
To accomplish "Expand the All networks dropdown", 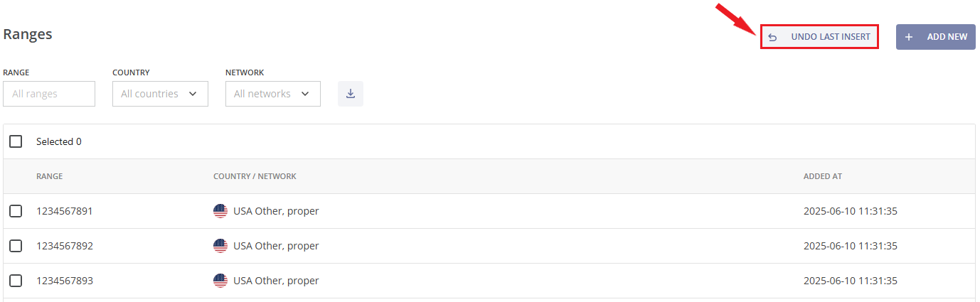I will point(273,94).
